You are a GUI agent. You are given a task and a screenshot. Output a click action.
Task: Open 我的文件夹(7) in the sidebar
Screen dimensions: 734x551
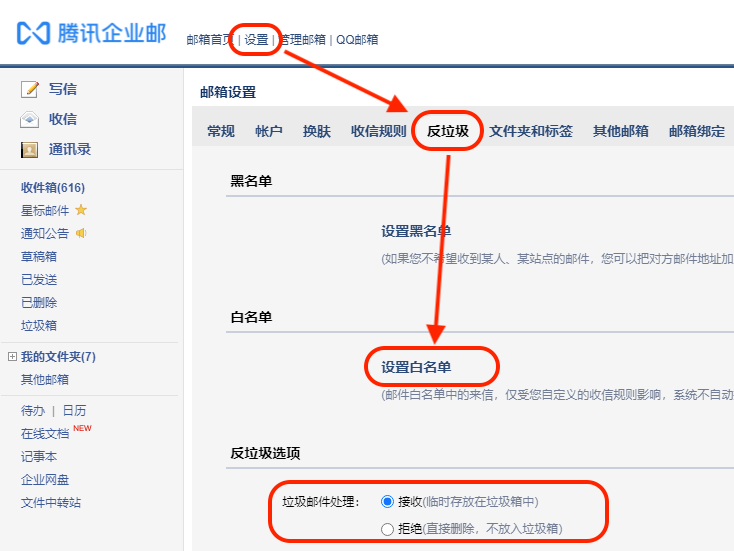click(x=58, y=357)
